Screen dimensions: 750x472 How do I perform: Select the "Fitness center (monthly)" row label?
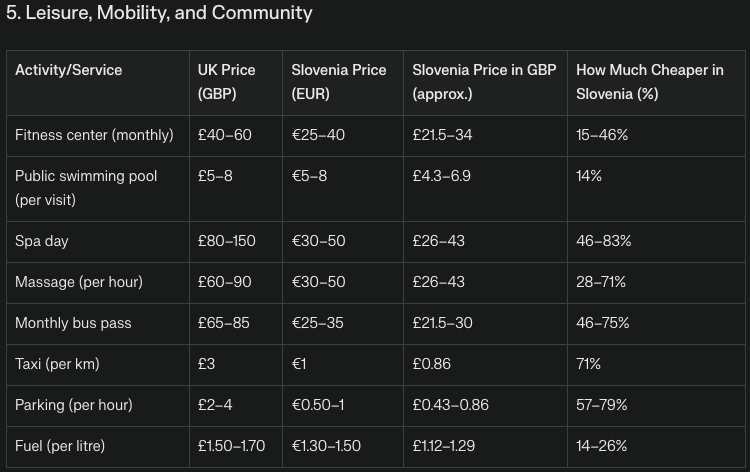click(94, 134)
